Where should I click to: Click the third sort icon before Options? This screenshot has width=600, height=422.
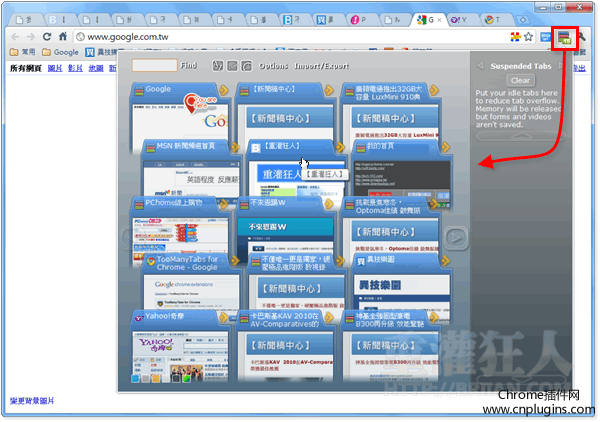coord(247,66)
